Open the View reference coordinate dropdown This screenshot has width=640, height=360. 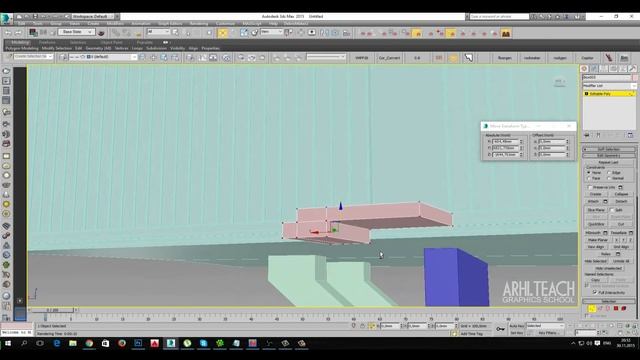pos(271,31)
